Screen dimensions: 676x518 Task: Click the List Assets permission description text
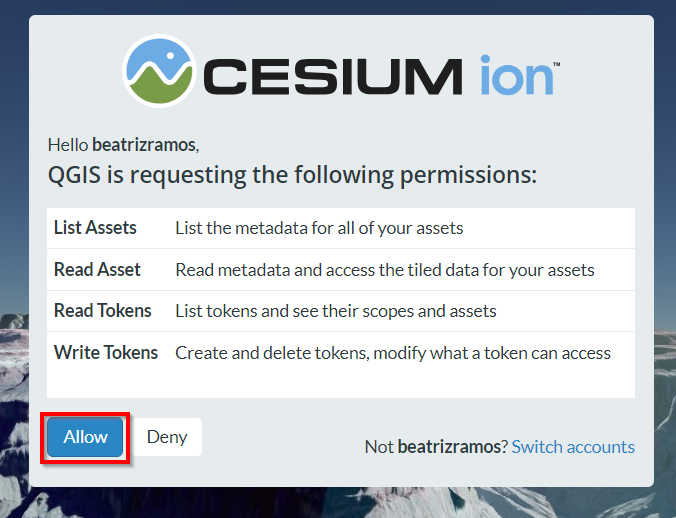coord(319,228)
